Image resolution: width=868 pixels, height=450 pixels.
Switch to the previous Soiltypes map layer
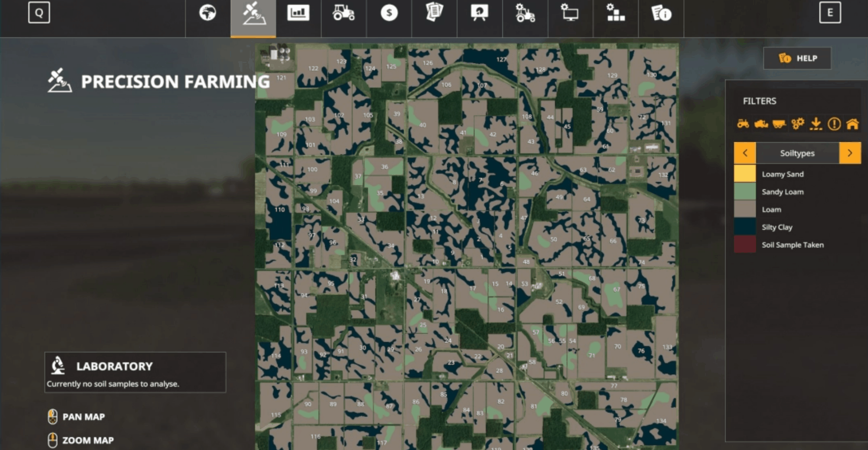coord(745,153)
